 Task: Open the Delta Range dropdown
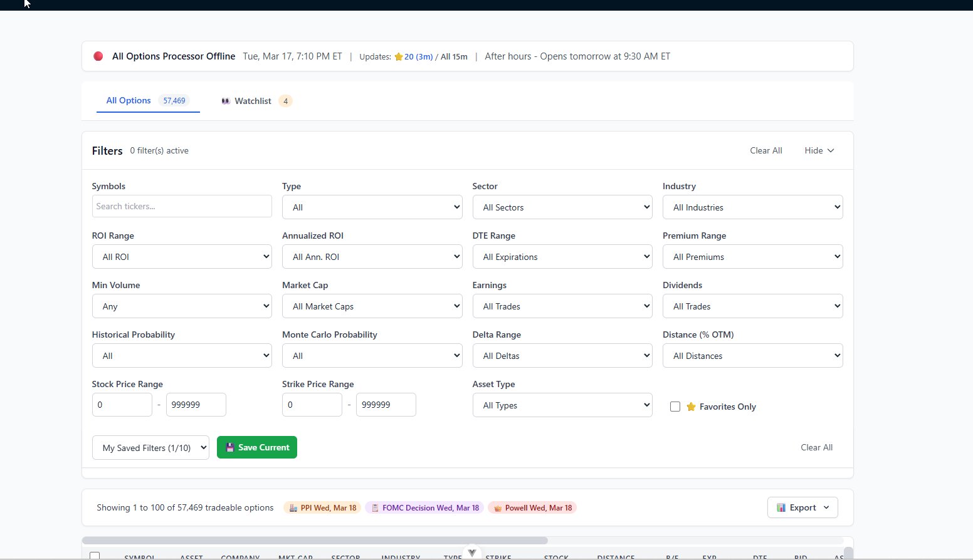pyautogui.click(x=562, y=356)
